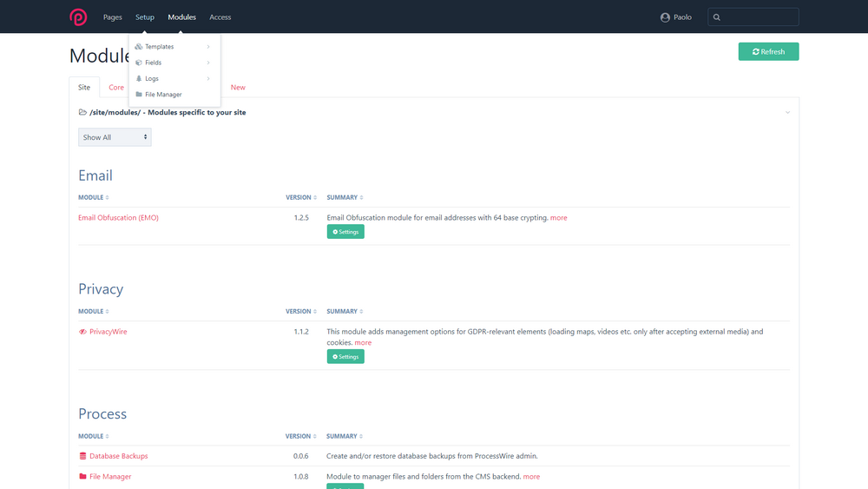Click the open folder icon beside /site/modules/
The height and width of the screenshot is (489, 868).
(82, 112)
